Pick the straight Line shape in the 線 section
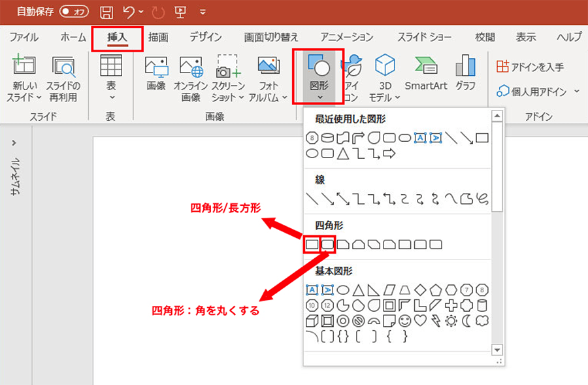The width and height of the screenshot is (588, 385). [x=312, y=199]
